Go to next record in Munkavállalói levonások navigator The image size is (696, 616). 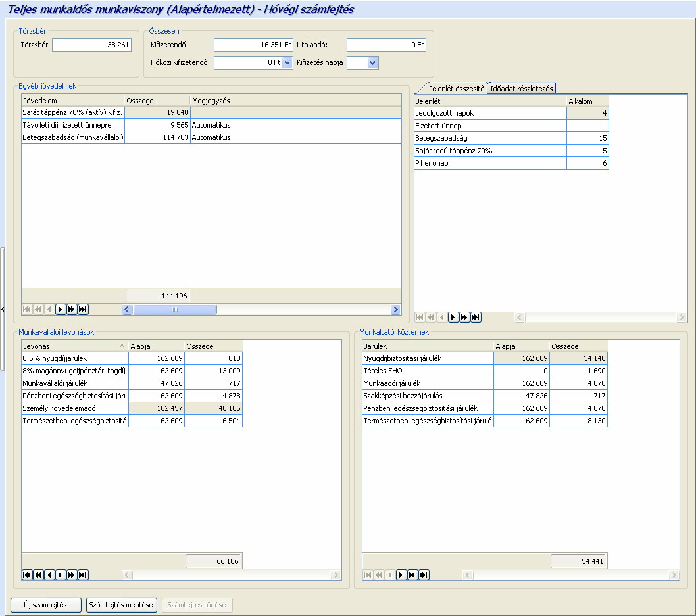61,575
